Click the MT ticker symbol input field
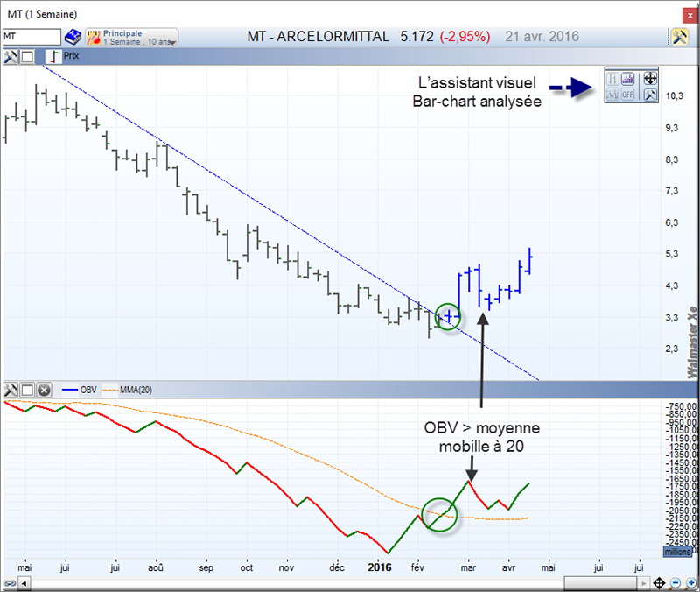The height and width of the screenshot is (592, 700). (31, 37)
